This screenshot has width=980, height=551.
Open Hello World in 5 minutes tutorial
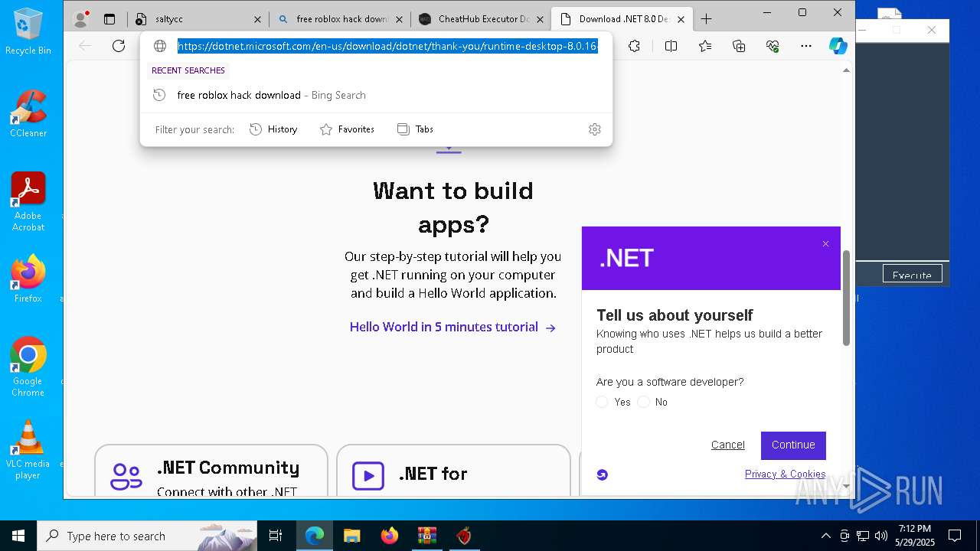tap(452, 327)
